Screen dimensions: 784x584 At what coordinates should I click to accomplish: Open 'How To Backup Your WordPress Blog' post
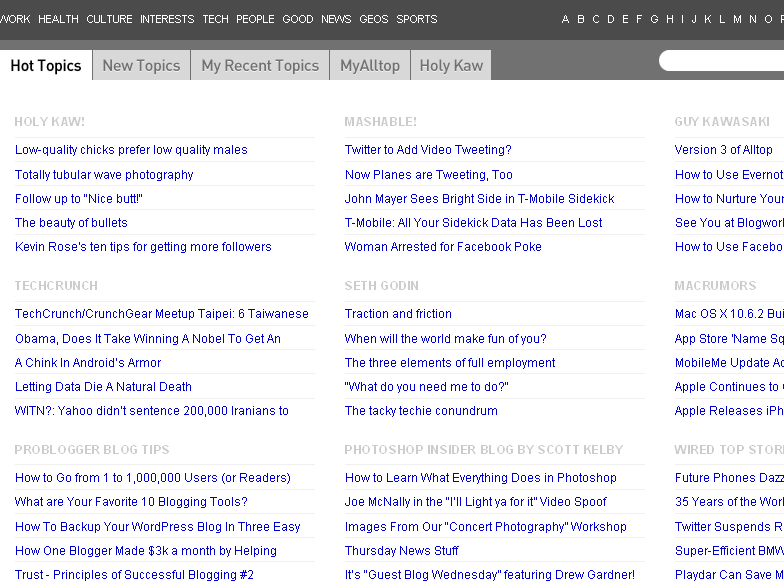(x=158, y=526)
